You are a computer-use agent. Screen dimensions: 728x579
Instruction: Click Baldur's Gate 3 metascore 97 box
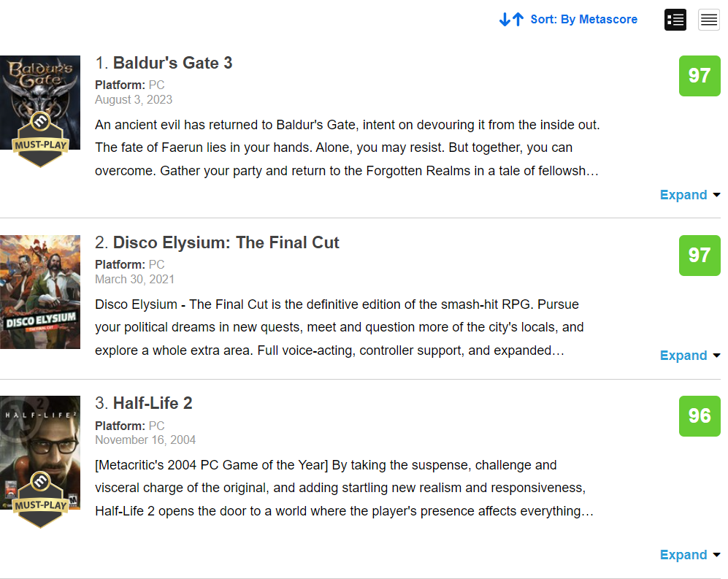coord(699,76)
